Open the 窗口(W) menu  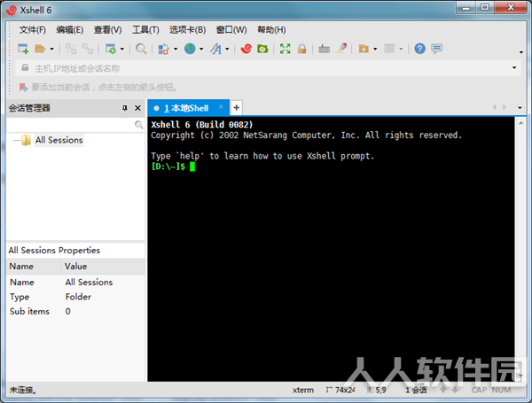(231, 30)
